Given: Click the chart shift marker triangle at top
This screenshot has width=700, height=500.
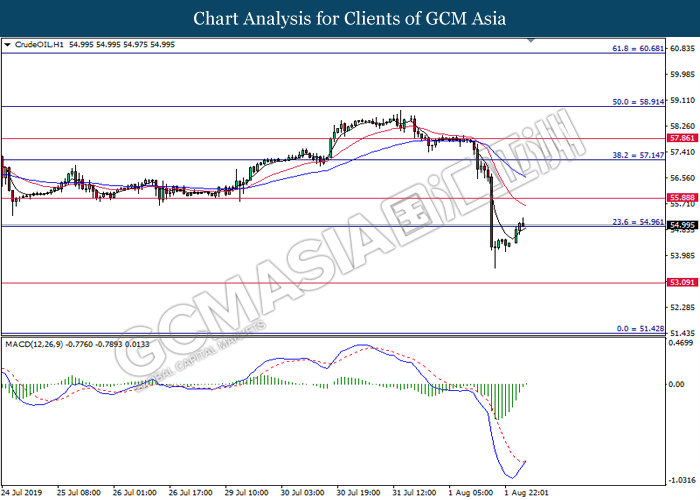Looking at the screenshot, I should (531, 41).
